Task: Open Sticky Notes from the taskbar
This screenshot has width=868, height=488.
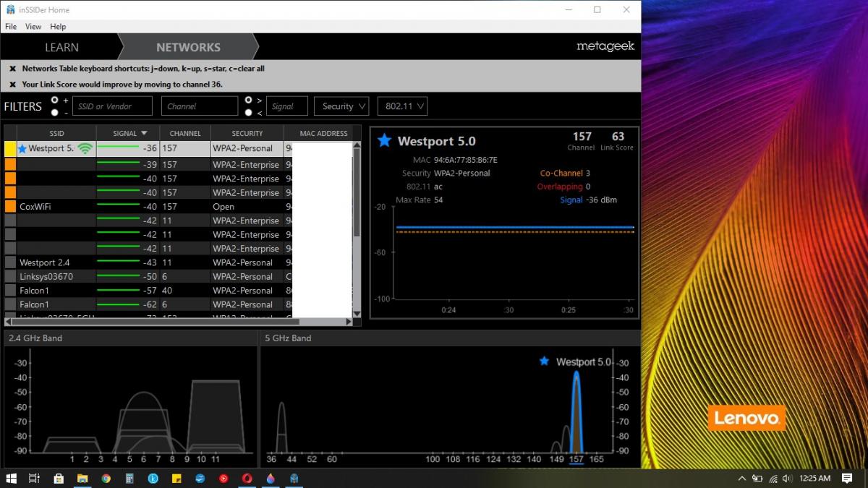Action: (176, 478)
